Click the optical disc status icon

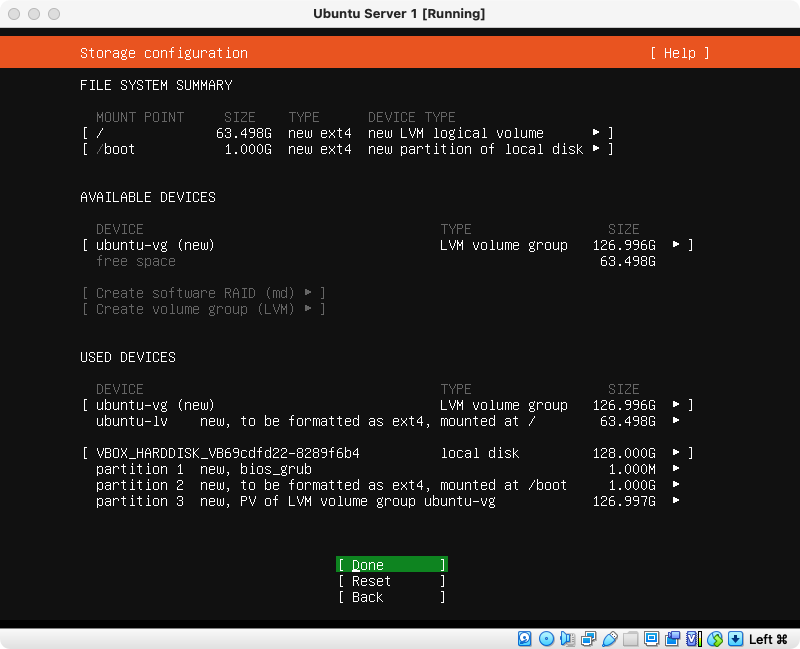click(546, 639)
